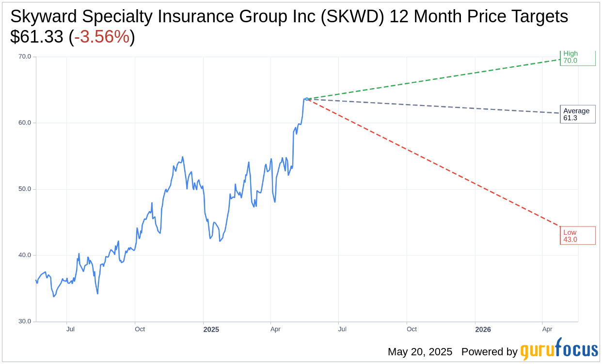Click the 70.0 y-axis tick label
Screen dimensions: 602x364
click(25, 57)
